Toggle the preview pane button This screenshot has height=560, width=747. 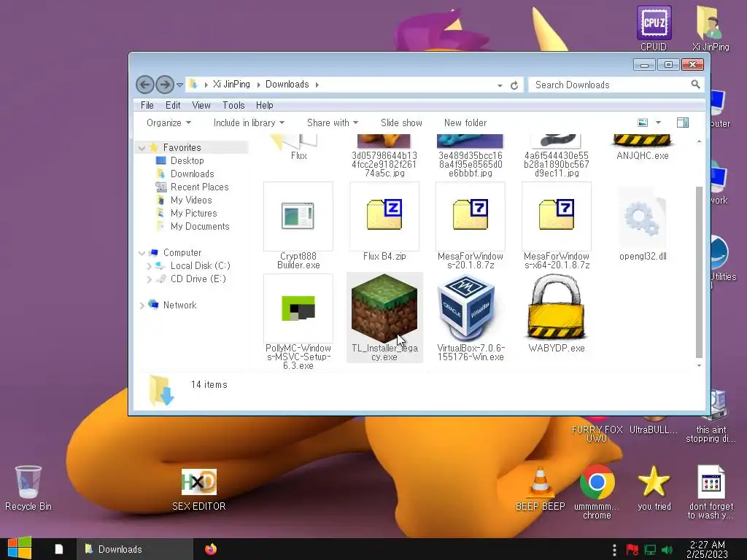pyautogui.click(x=683, y=122)
